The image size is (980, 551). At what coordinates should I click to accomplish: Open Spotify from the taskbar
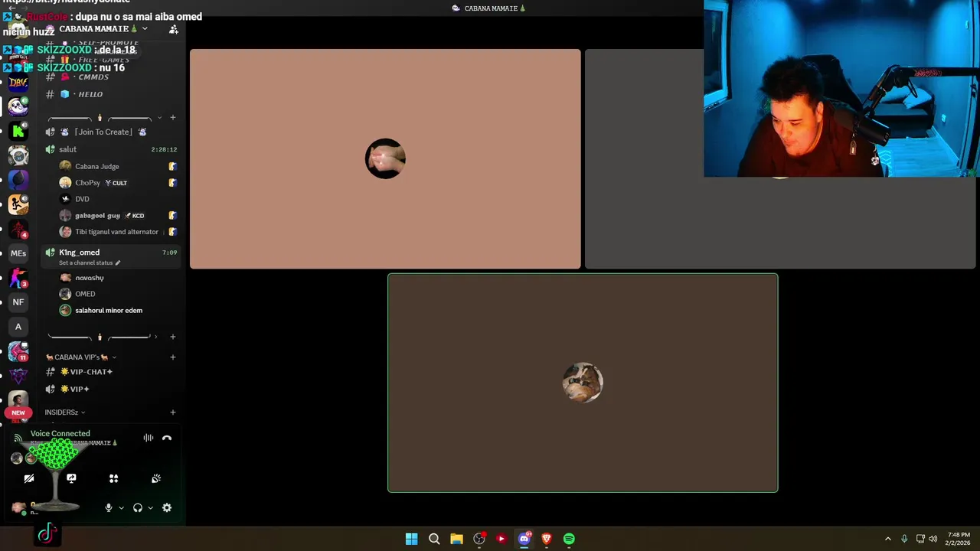click(x=569, y=539)
